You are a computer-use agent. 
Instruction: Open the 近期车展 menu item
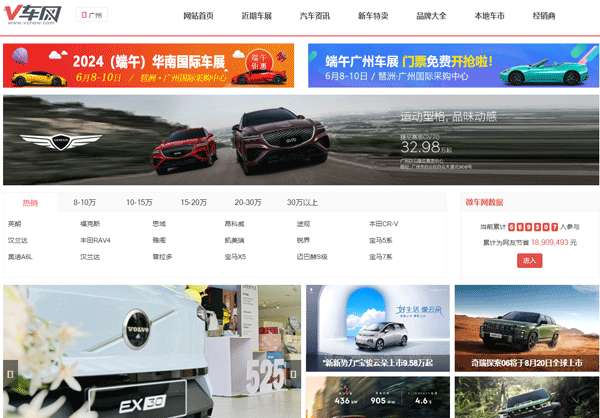pos(256,16)
